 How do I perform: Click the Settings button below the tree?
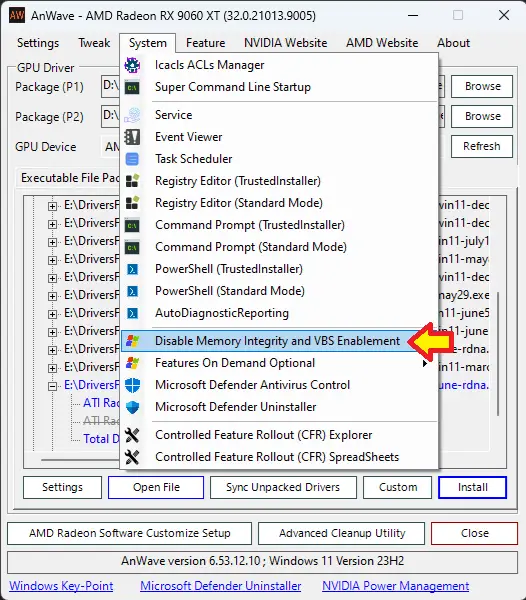coord(62,487)
